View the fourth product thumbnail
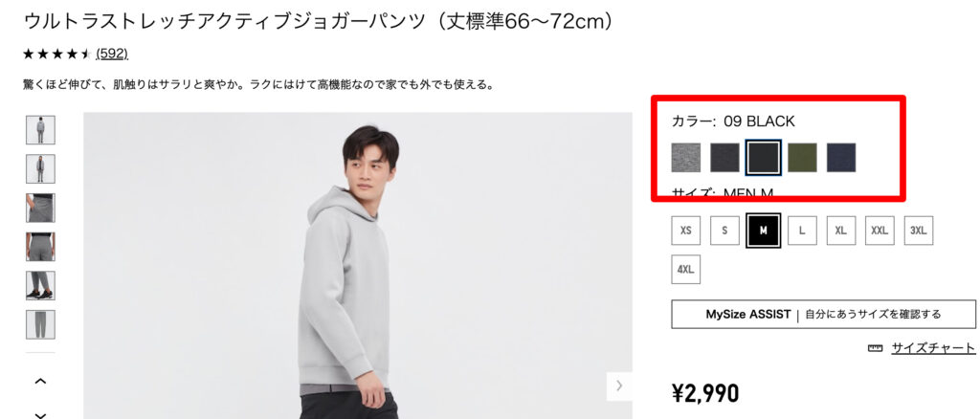Image resolution: width=980 pixels, height=419 pixels. tap(40, 247)
